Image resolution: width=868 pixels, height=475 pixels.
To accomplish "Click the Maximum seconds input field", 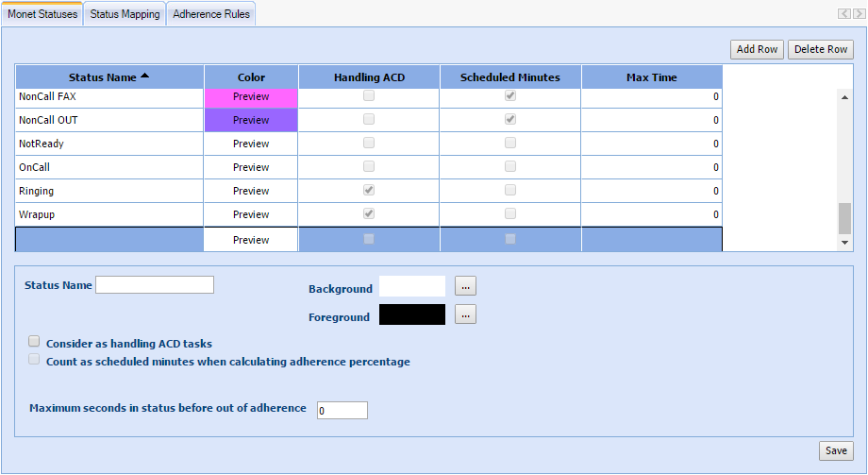I will tap(342, 410).
